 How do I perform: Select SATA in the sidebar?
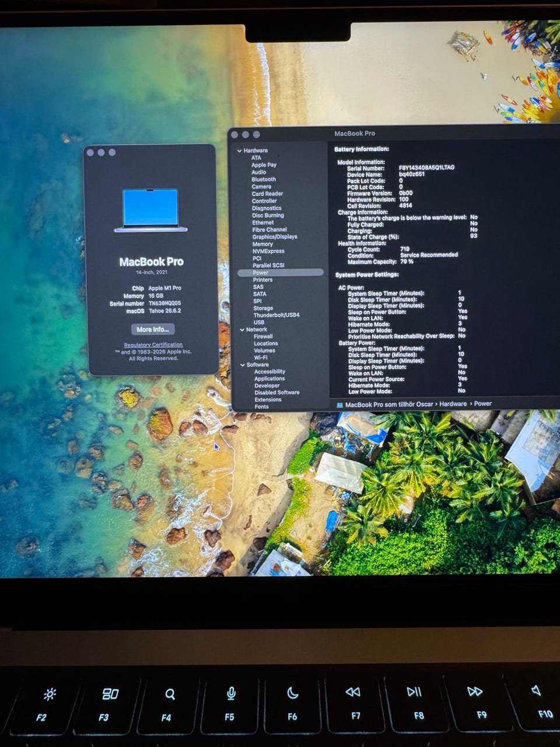coord(260,294)
